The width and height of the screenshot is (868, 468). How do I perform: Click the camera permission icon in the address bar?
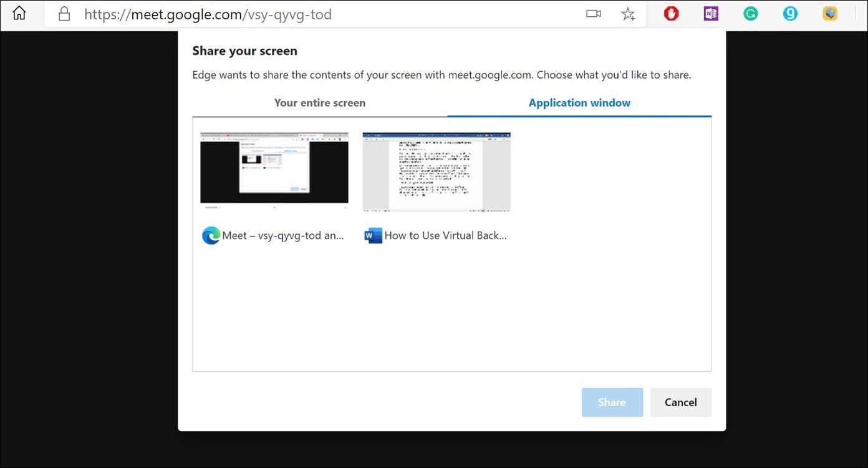click(594, 14)
